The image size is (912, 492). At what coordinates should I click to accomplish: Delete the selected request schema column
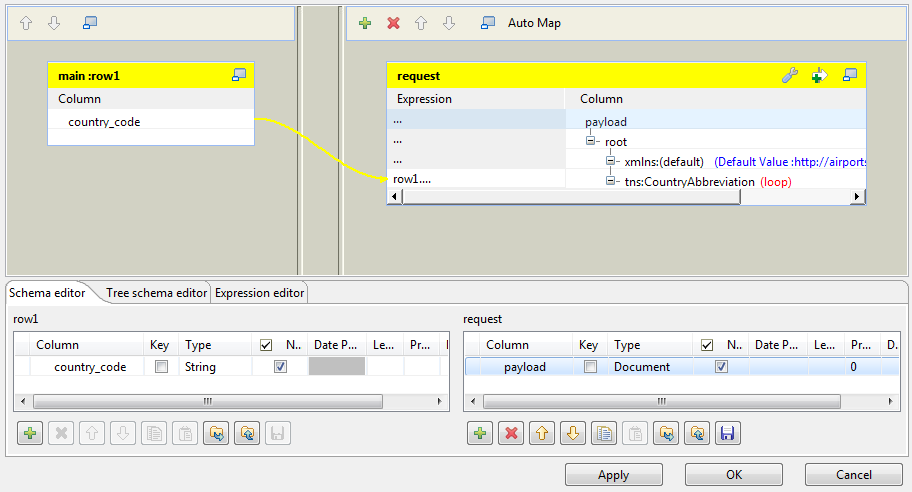(512, 433)
